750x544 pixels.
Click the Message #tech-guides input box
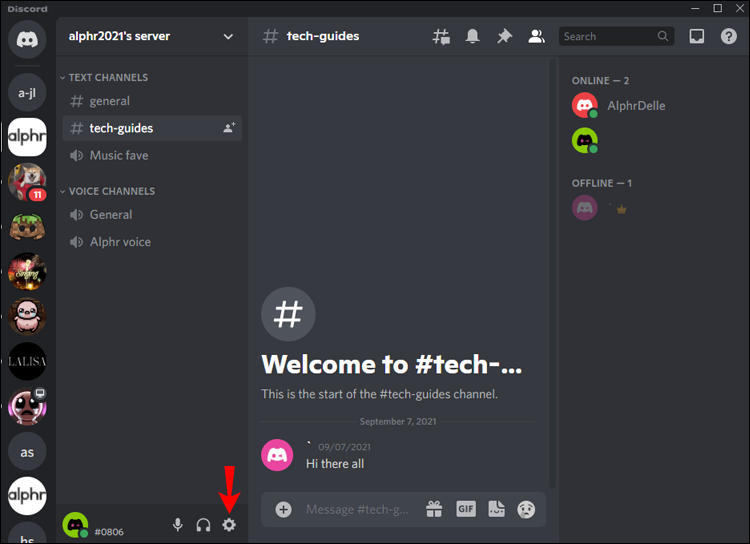(x=357, y=510)
